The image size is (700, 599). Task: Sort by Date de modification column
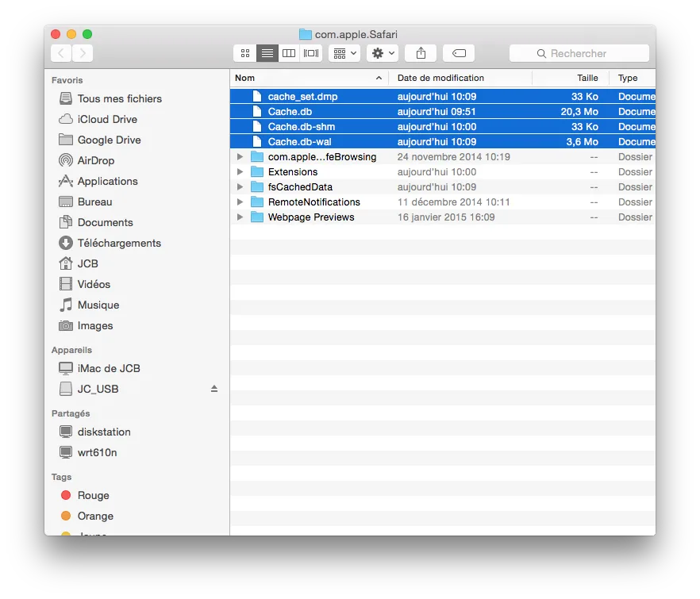click(x=459, y=78)
